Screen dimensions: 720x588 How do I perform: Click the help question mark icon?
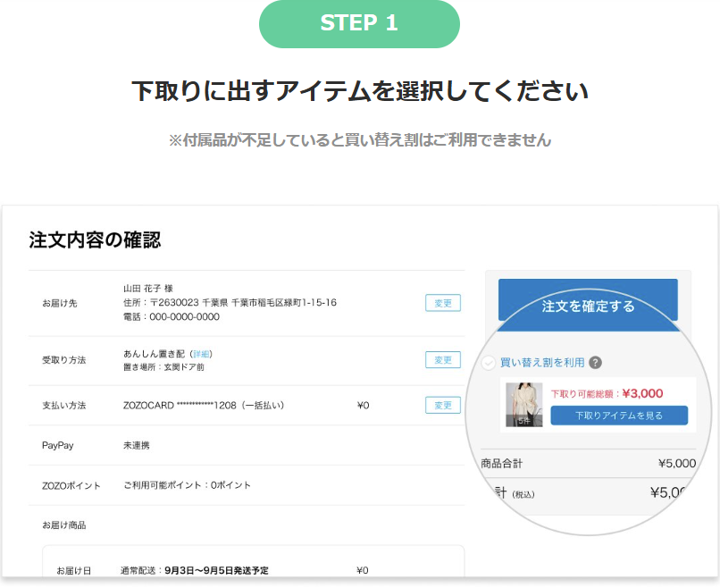(596, 363)
